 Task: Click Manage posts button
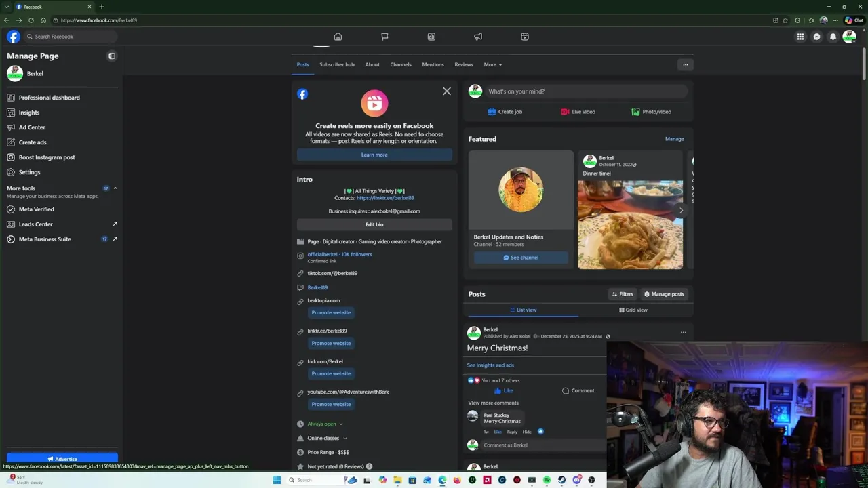(x=664, y=294)
